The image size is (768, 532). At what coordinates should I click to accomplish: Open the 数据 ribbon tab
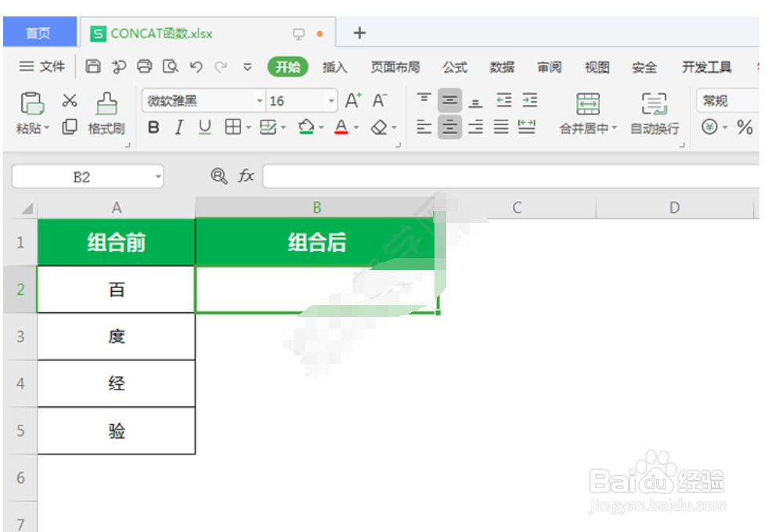pos(502,67)
